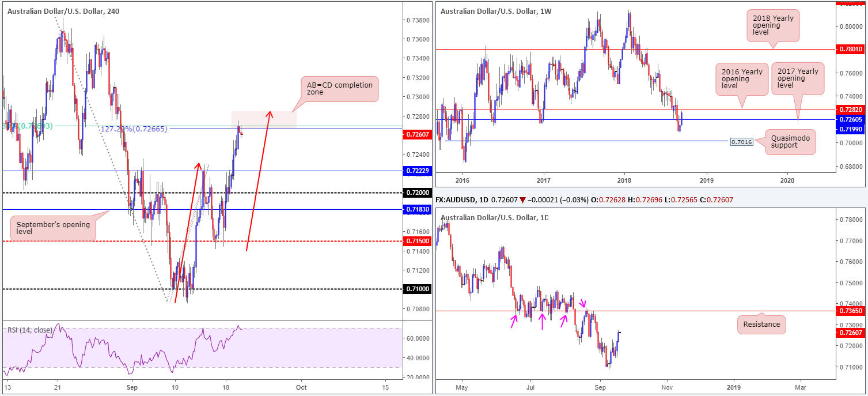Image resolution: width=868 pixels, height=396 pixels.
Task: Click the 'RSI (14, close)' indicator label
Action: (30, 330)
